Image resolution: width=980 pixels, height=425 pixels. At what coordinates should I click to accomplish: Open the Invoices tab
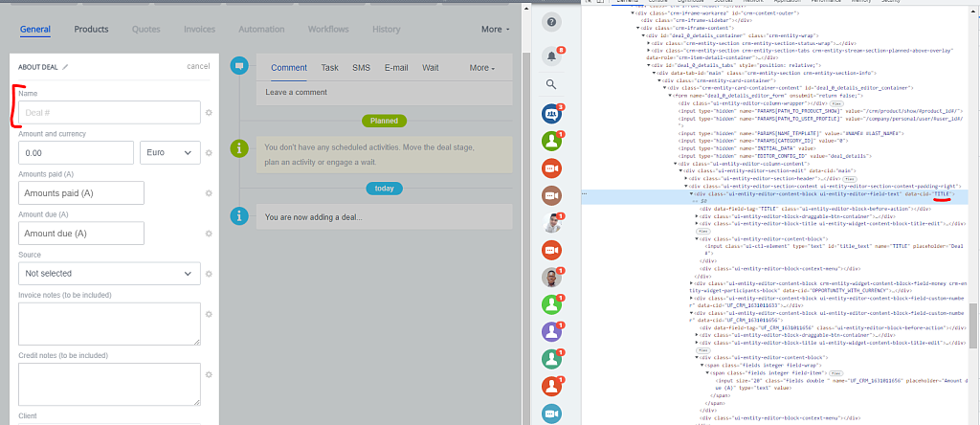click(199, 30)
